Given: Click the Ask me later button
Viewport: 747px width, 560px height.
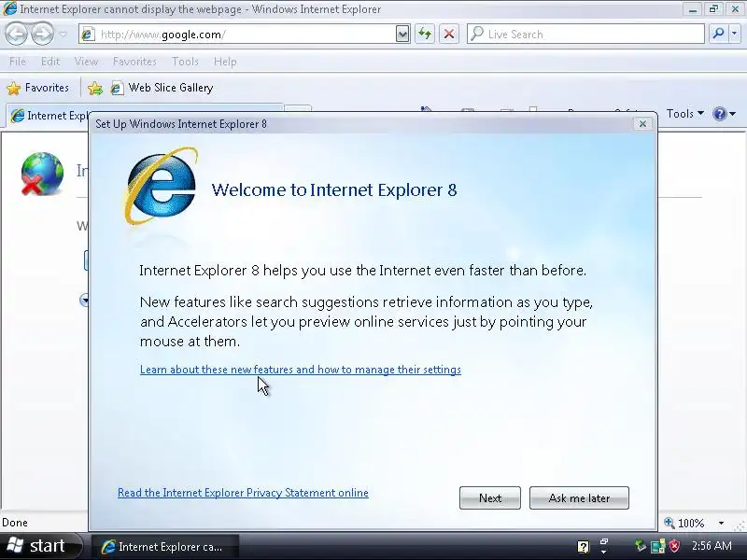Looking at the screenshot, I should pyautogui.click(x=579, y=498).
